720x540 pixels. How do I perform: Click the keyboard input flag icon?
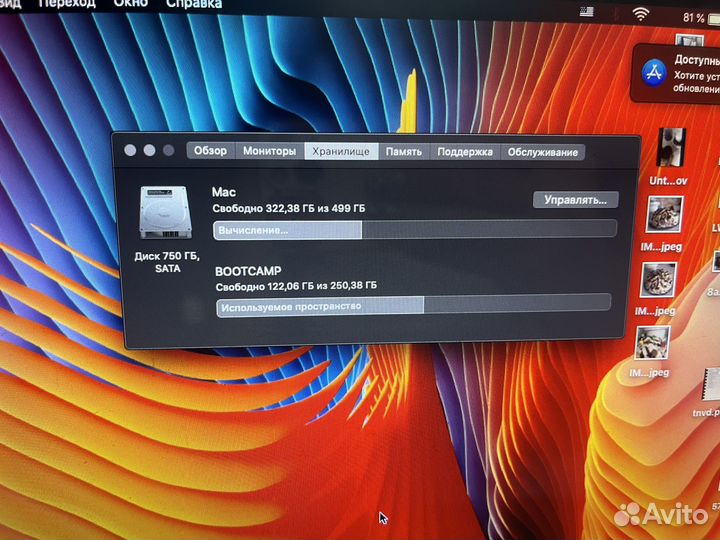587,11
